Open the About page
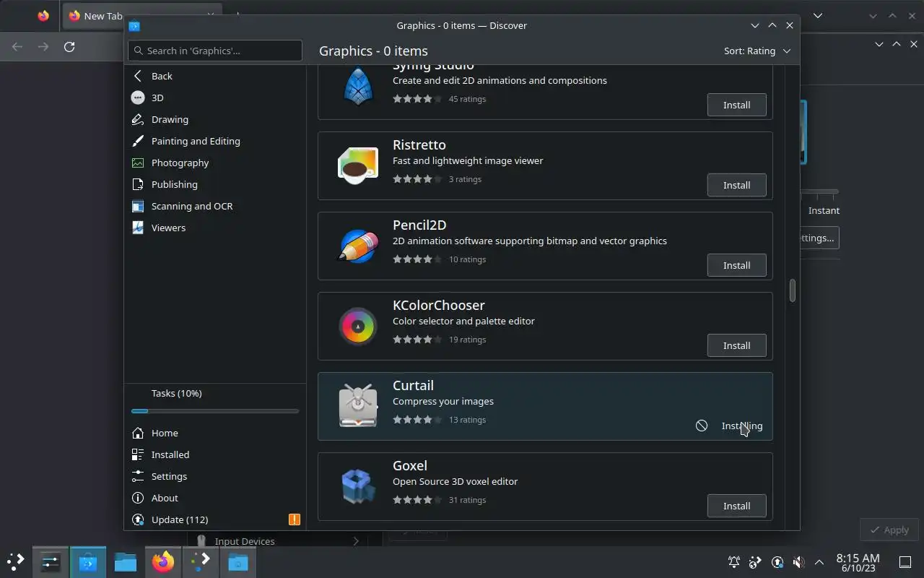Screen dimensions: 924x578 tap(215, 498)
